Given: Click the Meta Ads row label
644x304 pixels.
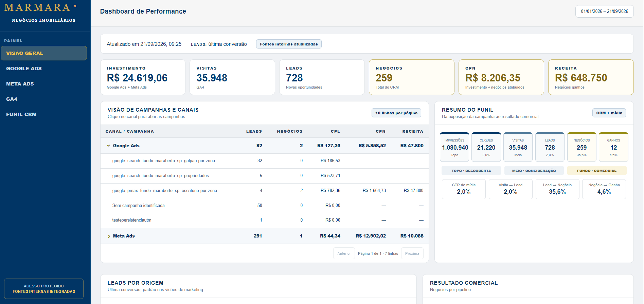Looking at the screenshot, I should 124,236.
